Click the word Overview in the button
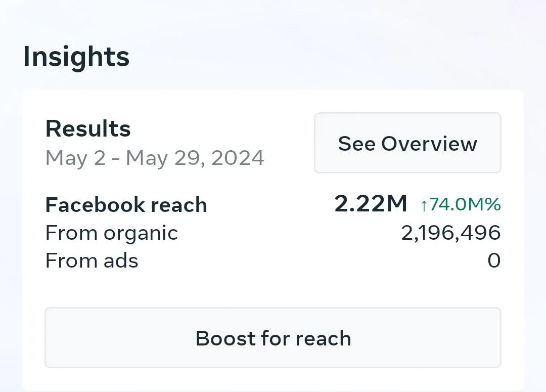Image resolution: width=546 pixels, height=392 pixels. pos(429,144)
